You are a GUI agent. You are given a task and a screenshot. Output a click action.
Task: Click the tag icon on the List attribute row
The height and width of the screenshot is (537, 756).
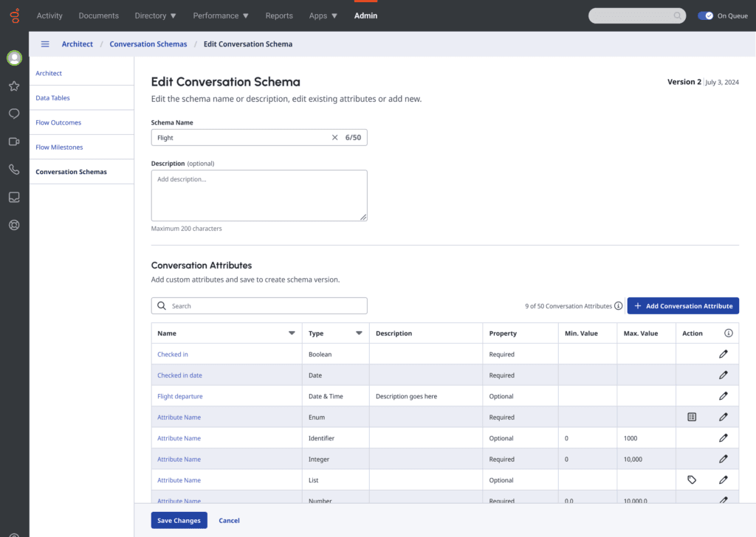tap(692, 479)
